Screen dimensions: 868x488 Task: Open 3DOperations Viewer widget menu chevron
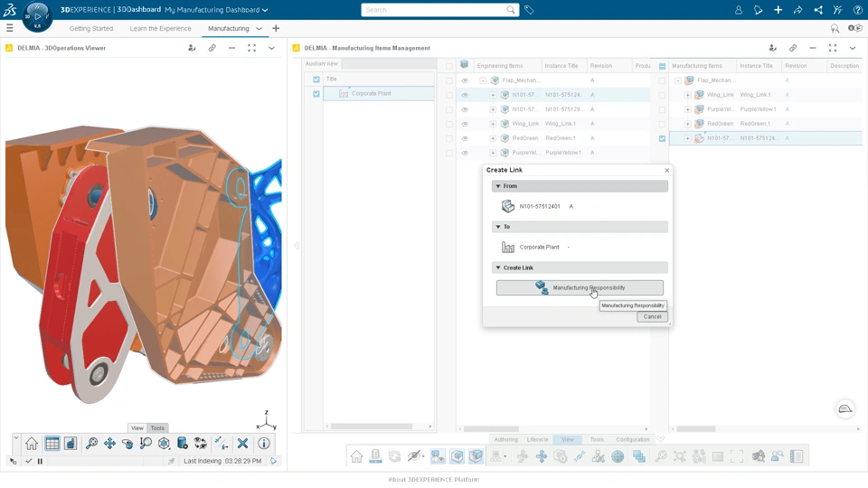(x=272, y=48)
